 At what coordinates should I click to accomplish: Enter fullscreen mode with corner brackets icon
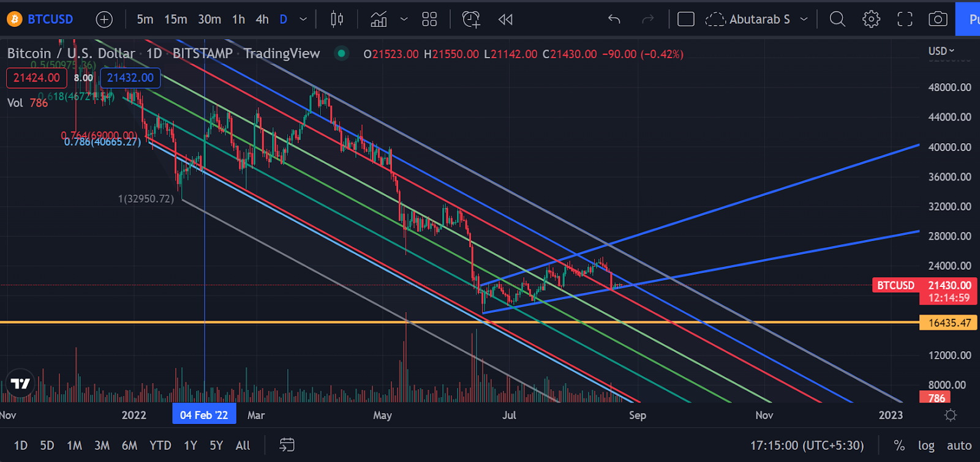(x=905, y=20)
